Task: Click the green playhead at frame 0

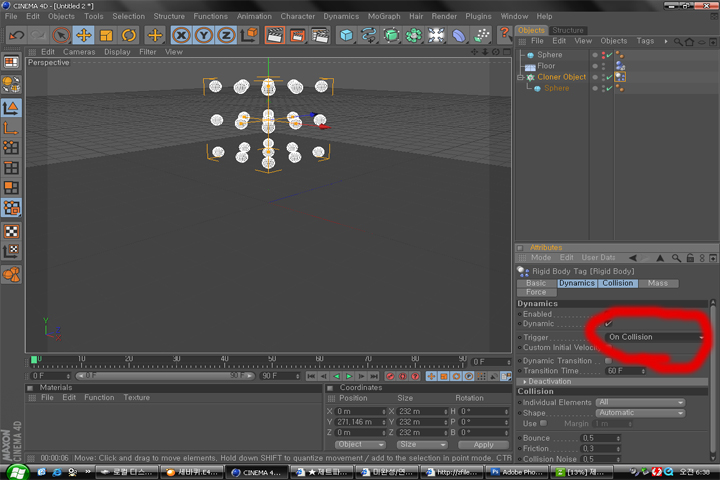Action: coord(34,360)
